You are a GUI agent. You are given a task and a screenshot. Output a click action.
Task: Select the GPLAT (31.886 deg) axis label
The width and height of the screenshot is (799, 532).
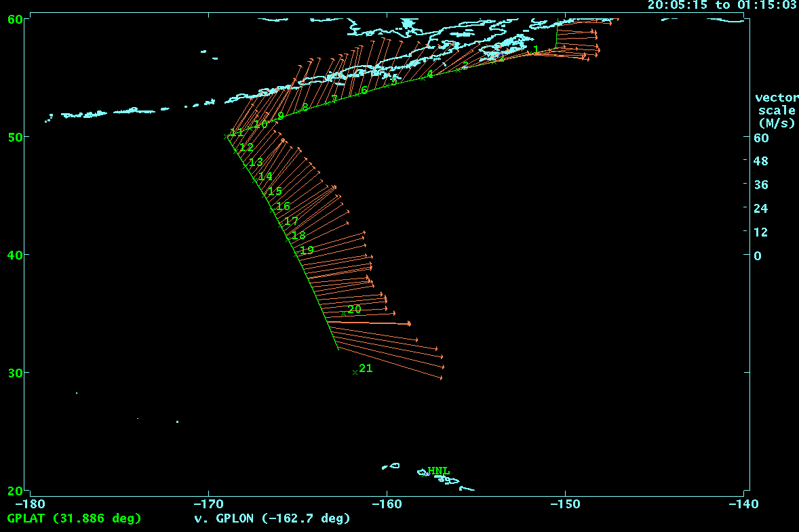coord(73,518)
